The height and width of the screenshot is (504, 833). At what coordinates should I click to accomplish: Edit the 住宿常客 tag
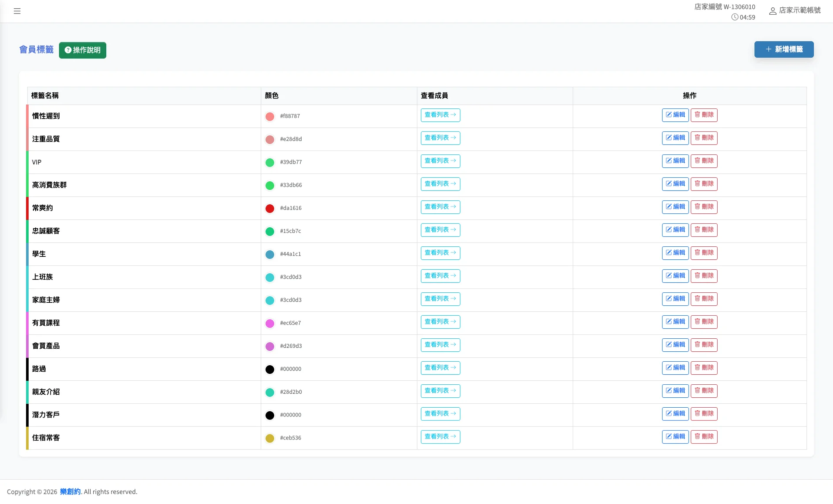[x=675, y=437]
